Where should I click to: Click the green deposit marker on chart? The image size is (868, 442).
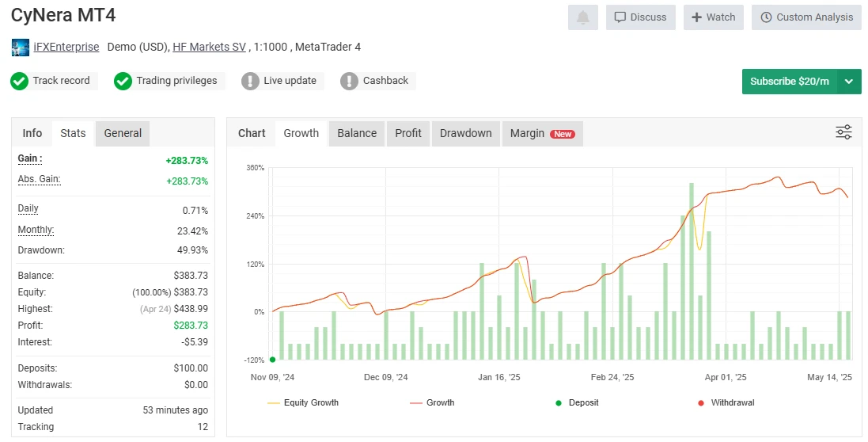click(x=272, y=359)
